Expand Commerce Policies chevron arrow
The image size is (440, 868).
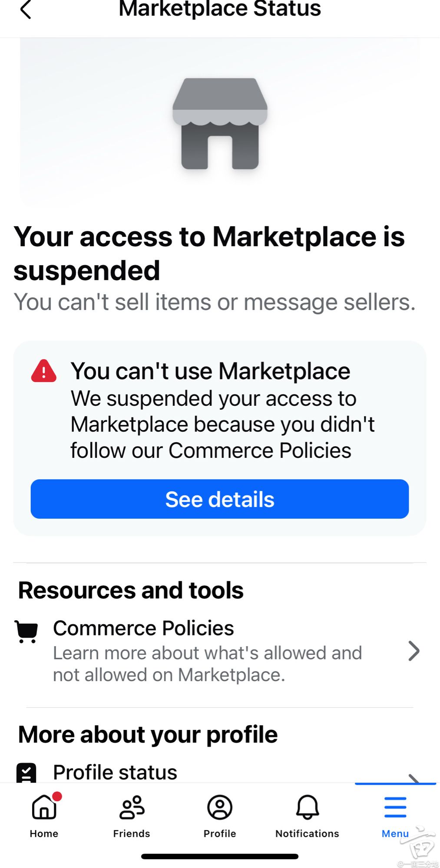pyautogui.click(x=414, y=651)
